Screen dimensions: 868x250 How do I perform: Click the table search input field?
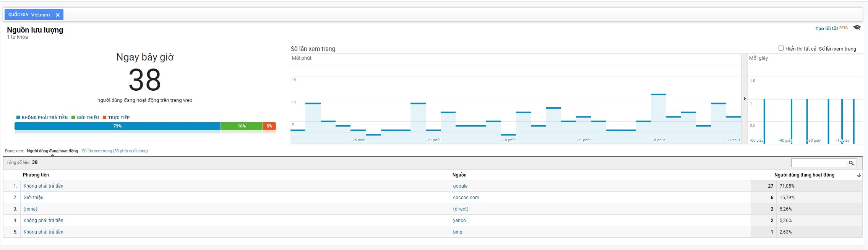(x=818, y=163)
